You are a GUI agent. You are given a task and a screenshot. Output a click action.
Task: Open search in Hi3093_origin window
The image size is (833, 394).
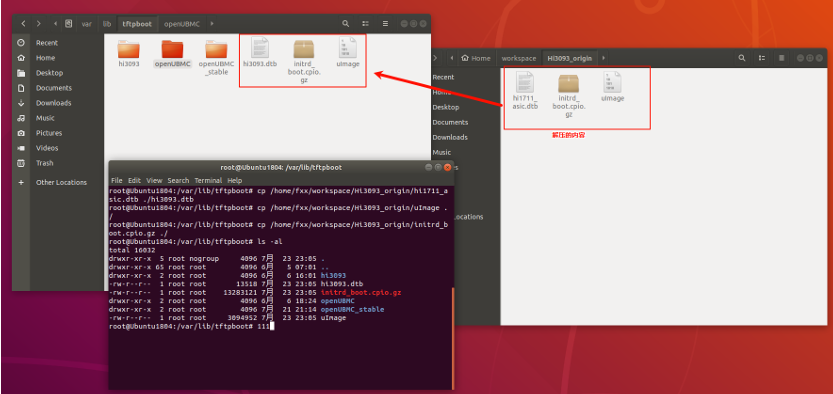click(742, 58)
